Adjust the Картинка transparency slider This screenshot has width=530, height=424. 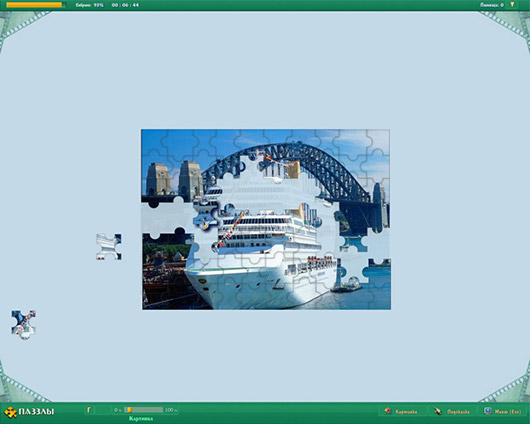coord(143,410)
